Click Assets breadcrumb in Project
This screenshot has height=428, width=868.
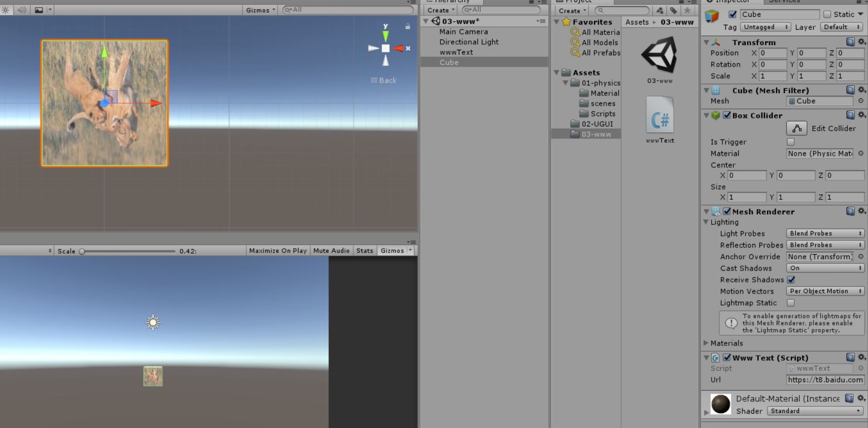click(x=637, y=22)
